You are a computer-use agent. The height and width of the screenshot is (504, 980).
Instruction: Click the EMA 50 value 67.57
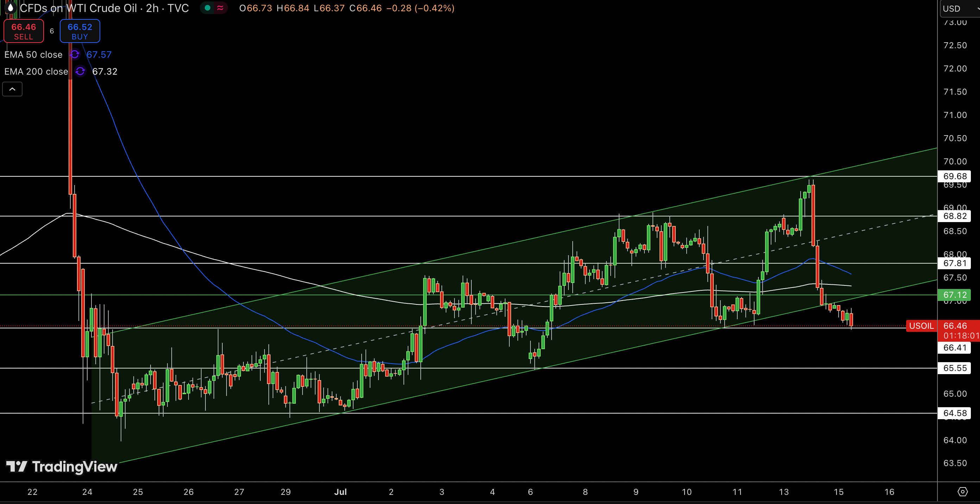click(99, 55)
